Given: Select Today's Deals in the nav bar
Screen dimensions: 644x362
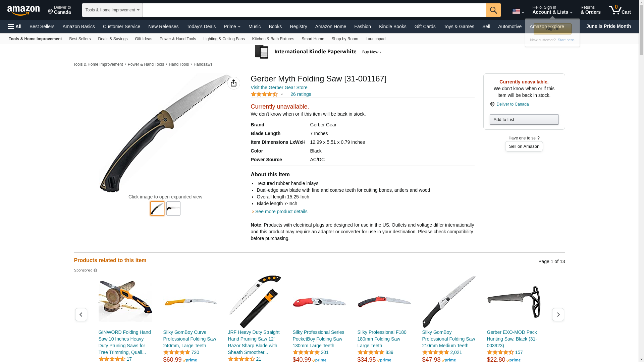Looking at the screenshot, I should click(201, 26).
